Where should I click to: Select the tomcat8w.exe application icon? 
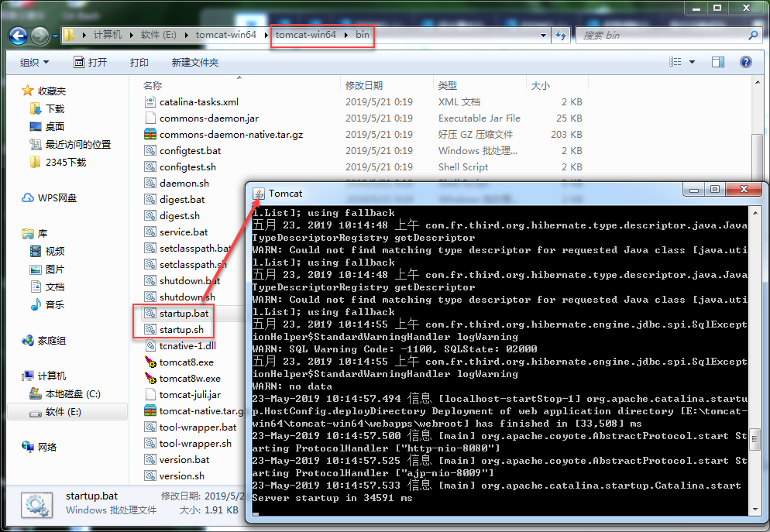(x=150, y=378)
